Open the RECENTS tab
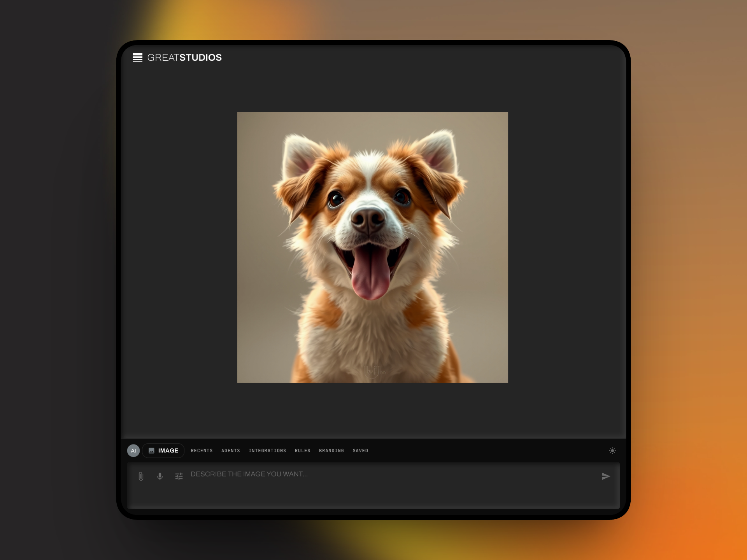Viewport: 747px width, 560px height. click(x=202, y=451)
